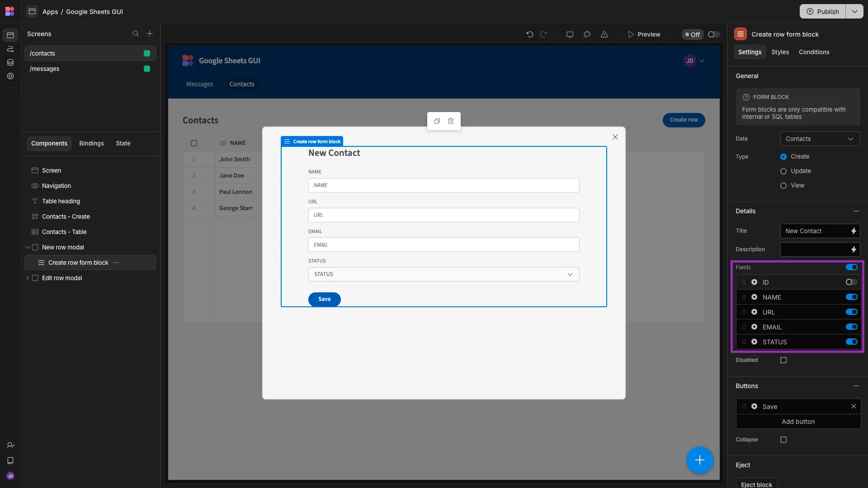Toggle the Off switch in toolbar
Viewport: 868px width, 488px height.
[x=713, y=34]
